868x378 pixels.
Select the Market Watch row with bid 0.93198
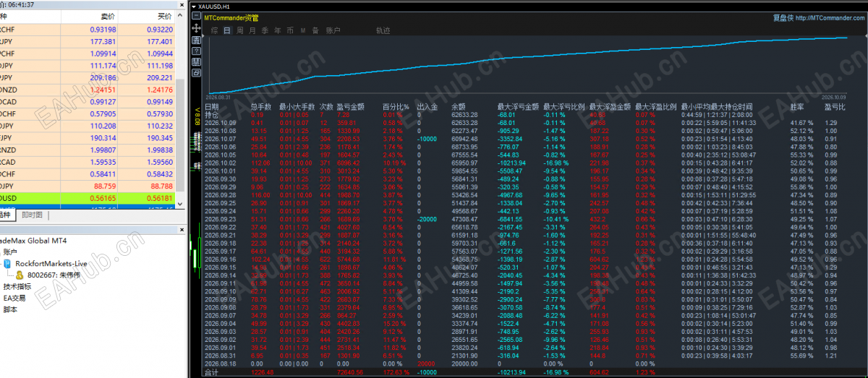pos(88,30)
